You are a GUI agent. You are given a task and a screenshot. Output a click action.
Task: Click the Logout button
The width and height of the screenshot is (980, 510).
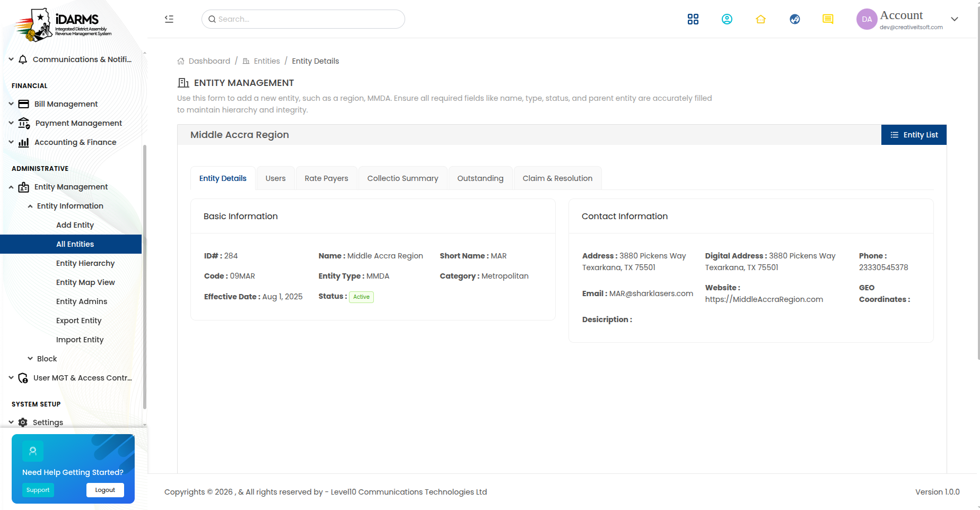pyautogui.click(x=105, y=490)
